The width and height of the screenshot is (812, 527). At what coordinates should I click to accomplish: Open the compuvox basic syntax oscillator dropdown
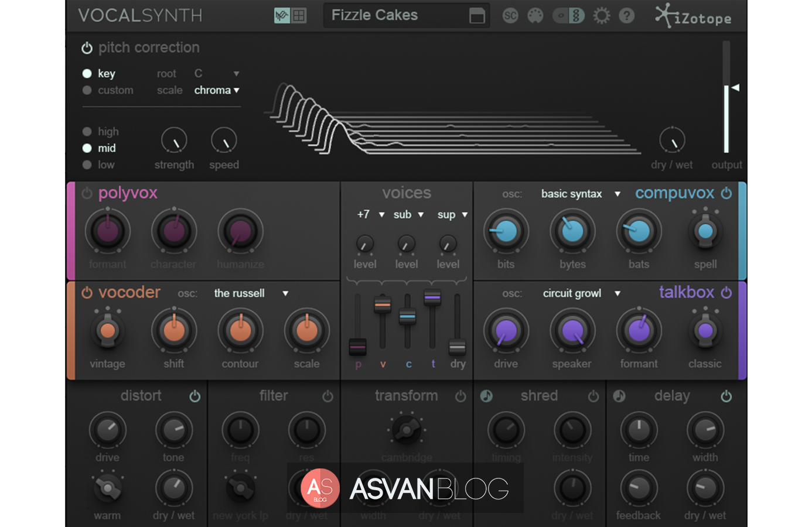click(581, 194)
